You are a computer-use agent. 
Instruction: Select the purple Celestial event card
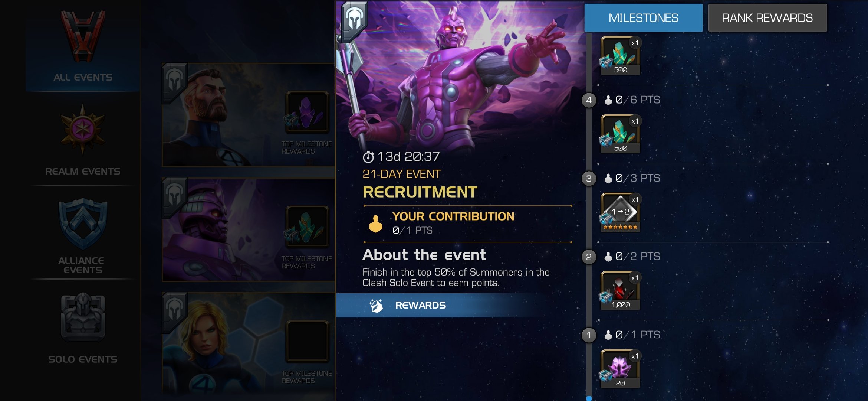pyautogui.click(x=249, y=229)
